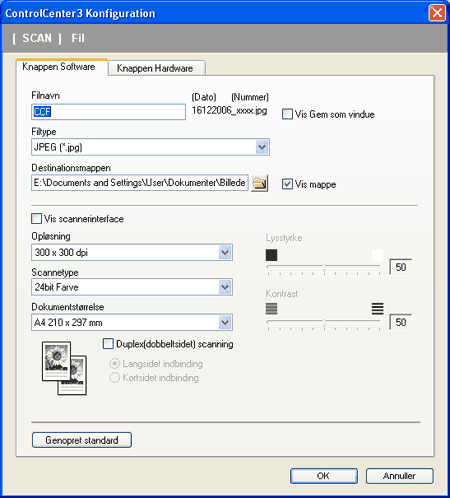This screenshot has height=498, width=450.
Task: Click the high Kontrast black lines icon
Action: tap(377, 309)
